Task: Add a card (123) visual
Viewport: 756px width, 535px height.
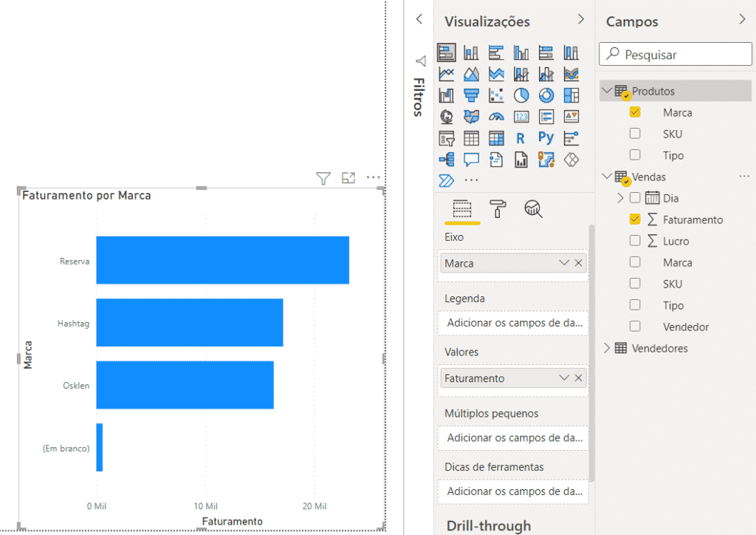Action: pyautogui.click(x=521, y=117)
